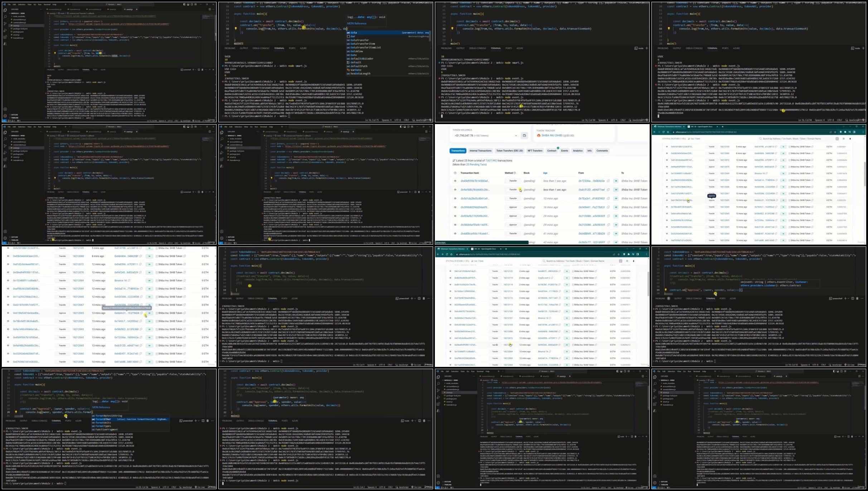
Task: Click the Method column help icon
Action: point(515,173)
